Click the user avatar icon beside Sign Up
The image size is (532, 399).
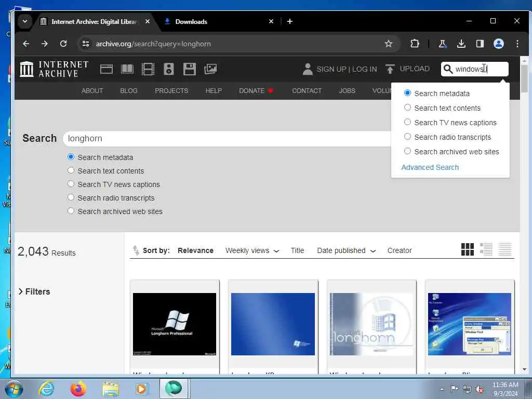coord(308,69)
